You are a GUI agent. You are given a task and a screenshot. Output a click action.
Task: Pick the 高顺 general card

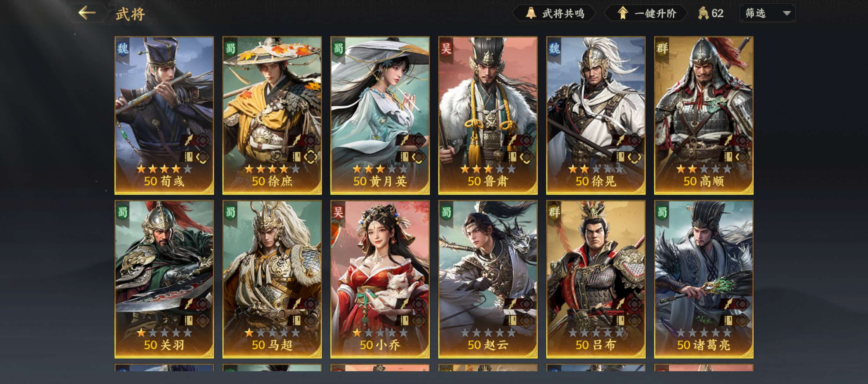(703, 116)
